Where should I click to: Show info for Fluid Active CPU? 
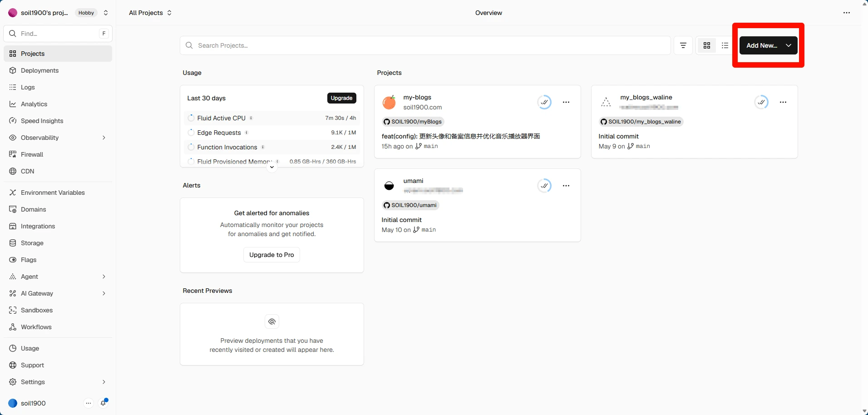click(x=251, y=118)
